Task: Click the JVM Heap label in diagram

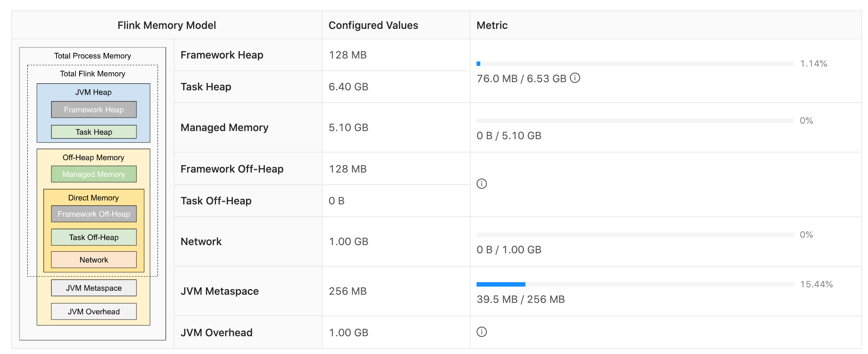Action: [x=93, y=92]
